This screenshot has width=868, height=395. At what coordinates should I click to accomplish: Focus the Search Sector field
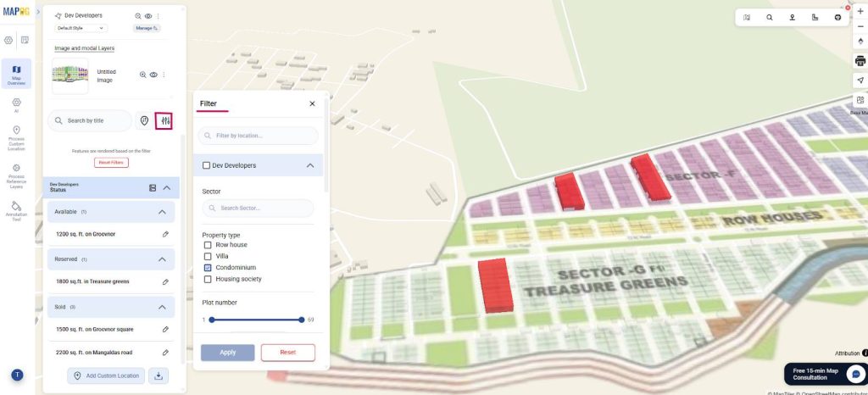(x=258, y=208)
